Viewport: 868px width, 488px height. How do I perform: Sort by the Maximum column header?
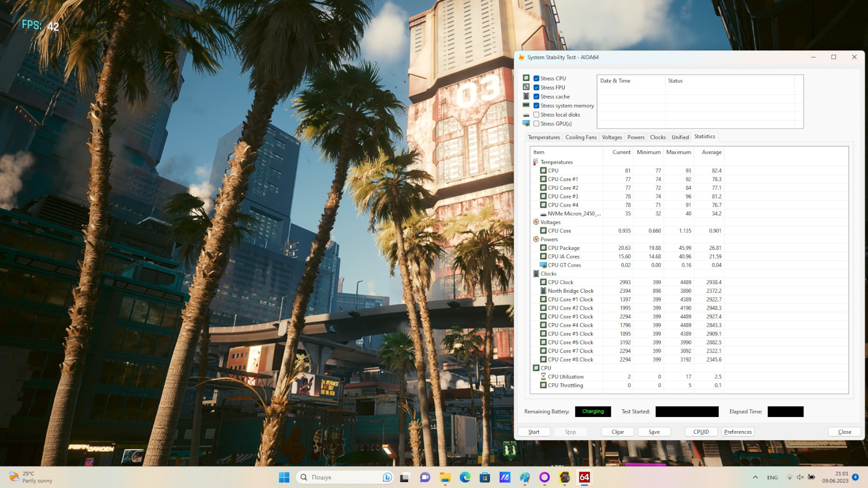(x=679, y=152)
